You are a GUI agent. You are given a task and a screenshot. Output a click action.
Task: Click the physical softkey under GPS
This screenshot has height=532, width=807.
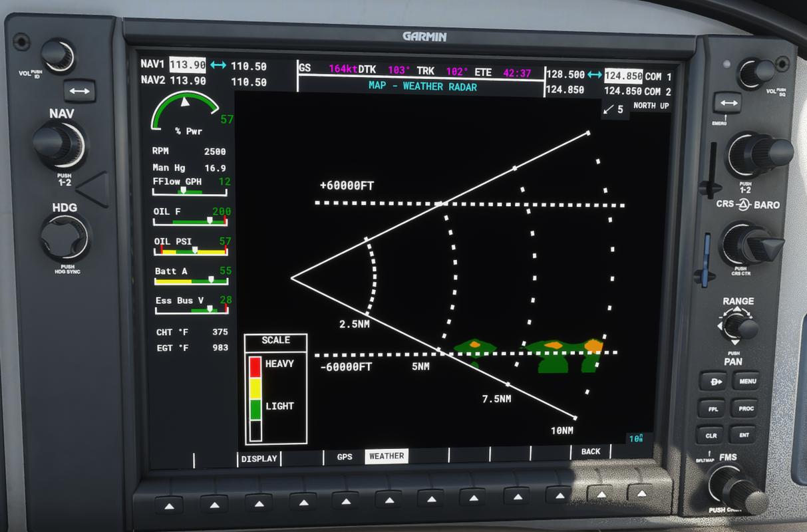pyautogui.click(x=346, y=501)
